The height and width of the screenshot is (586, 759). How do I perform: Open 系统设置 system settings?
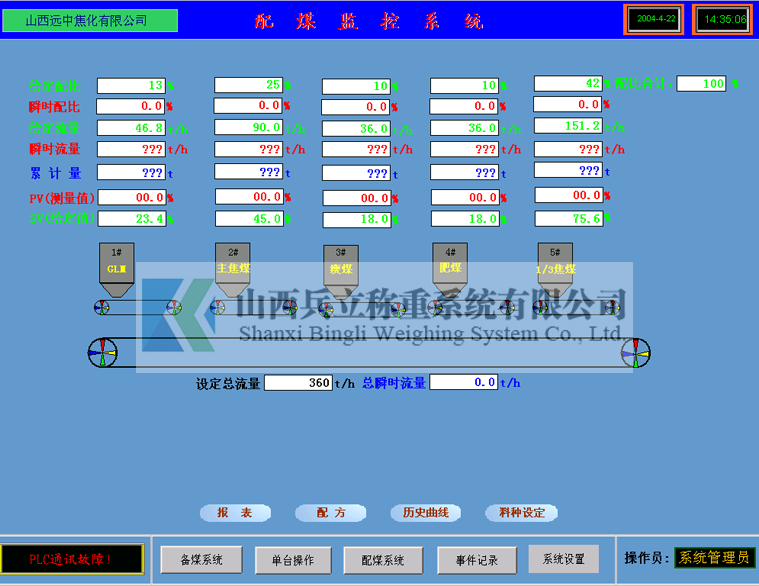pos(564,559)
